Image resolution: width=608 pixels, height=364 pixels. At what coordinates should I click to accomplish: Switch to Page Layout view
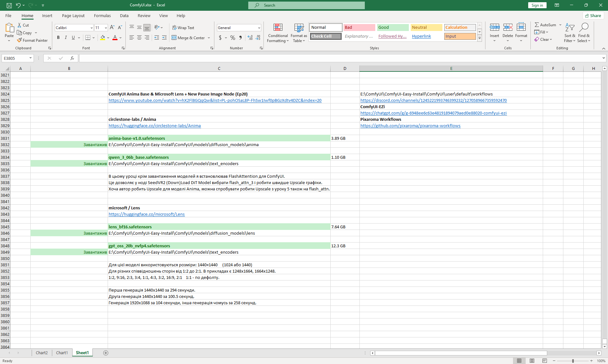[x=532, y=361]
